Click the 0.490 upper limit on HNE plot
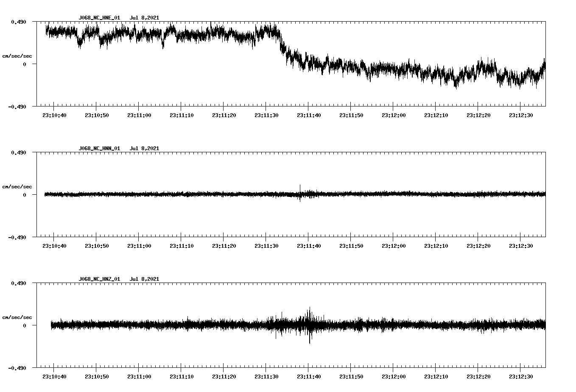576x392 pixels. 19,22
